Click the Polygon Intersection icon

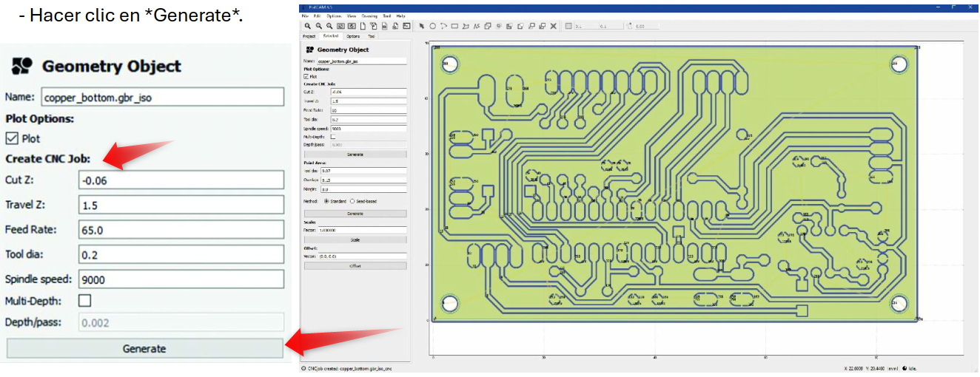(x=499, y=26)
